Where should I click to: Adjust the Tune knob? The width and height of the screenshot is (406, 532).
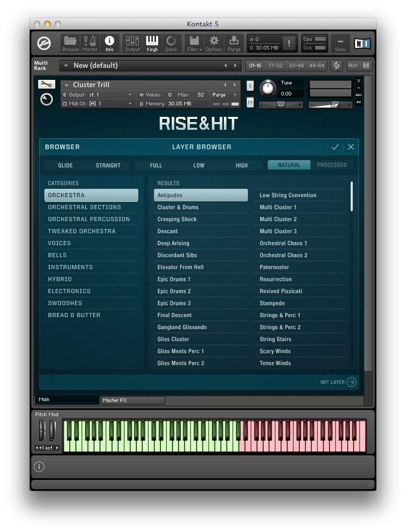click(268, 88)
